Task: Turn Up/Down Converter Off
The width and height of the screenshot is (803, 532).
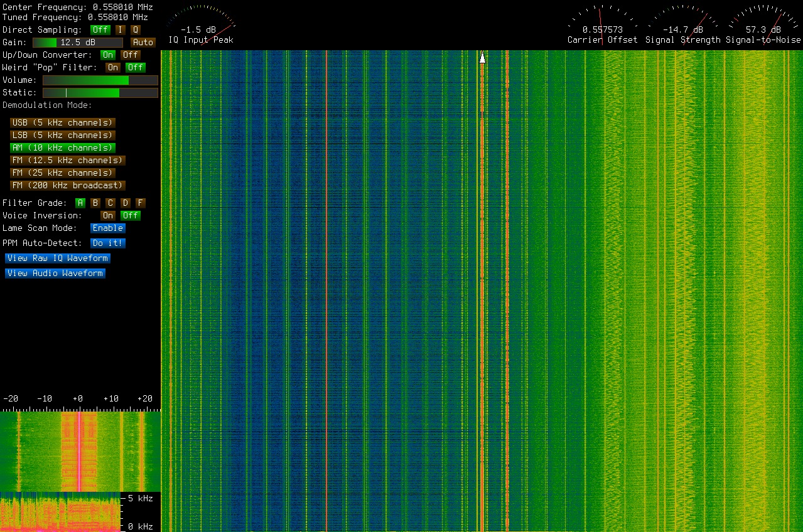Action: (x=130, y=55)
